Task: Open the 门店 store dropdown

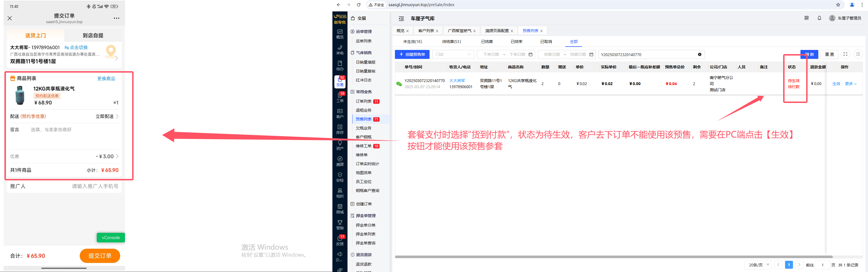Action: [452, 54]
